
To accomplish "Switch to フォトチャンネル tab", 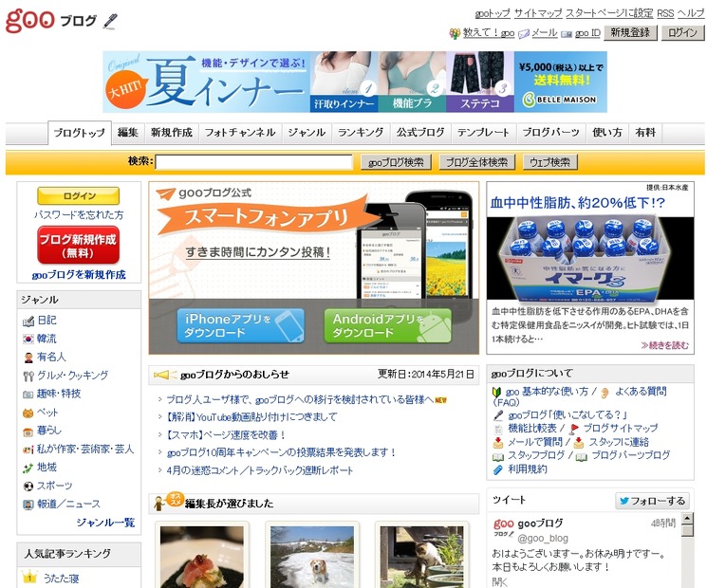I will point(240,133).
